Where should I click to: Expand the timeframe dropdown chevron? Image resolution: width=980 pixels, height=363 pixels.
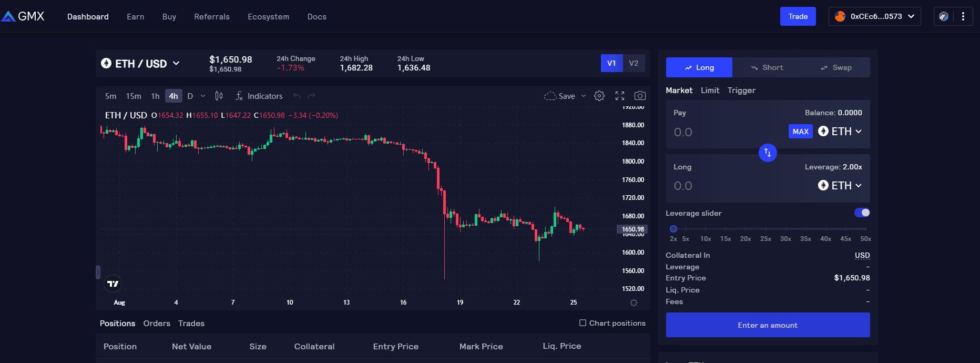203,96
